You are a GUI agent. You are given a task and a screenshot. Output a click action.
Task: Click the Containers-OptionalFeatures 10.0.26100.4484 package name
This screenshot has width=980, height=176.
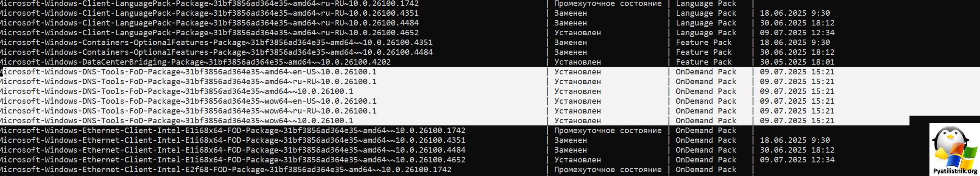pyautogui.click(x=216, y=52)
